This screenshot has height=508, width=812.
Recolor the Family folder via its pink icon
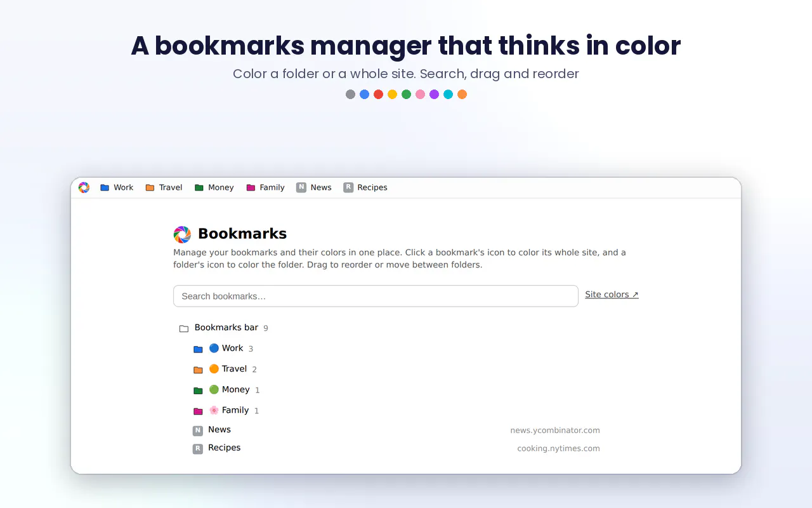(x=198, y=411)
